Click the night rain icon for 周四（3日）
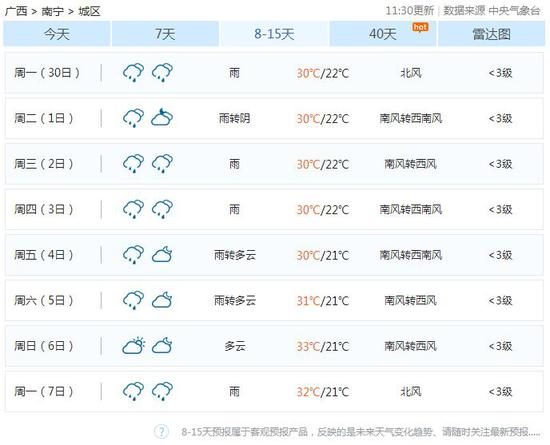 click(162, 209)
